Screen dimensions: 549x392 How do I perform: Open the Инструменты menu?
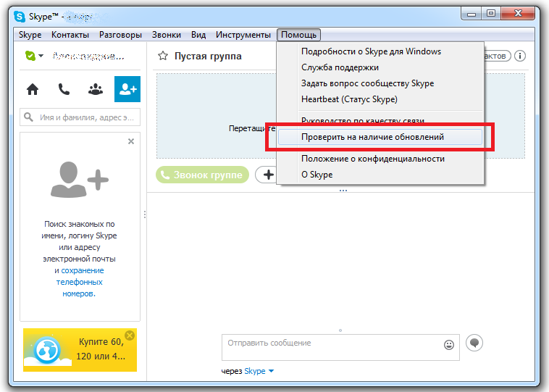click(243, 35)
